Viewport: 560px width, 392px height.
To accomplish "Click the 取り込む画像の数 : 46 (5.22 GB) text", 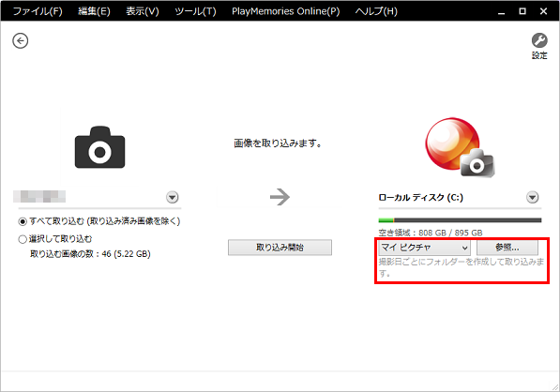I will (x=90, y=254).
